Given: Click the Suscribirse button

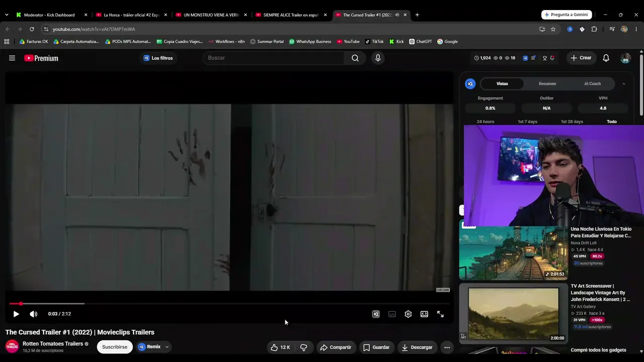Looking at the screenshot, I should pos(115,347).
